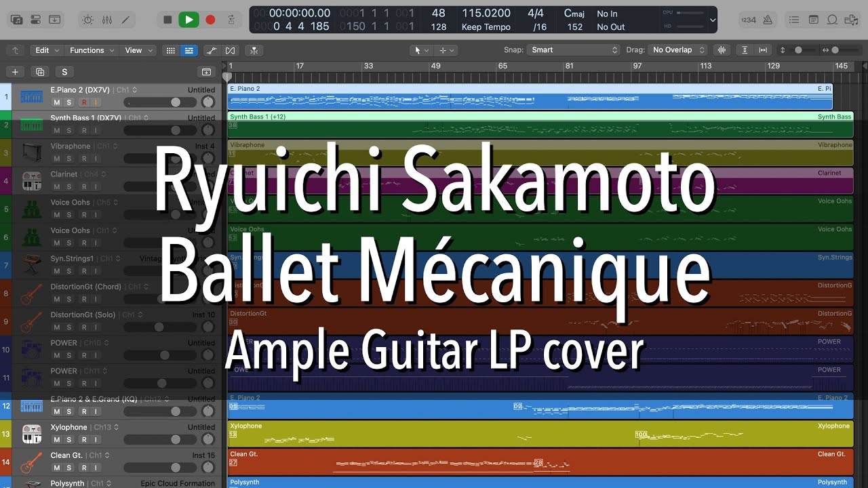
Task: Open the Drag No Overlap dropdown
Action: [x=677, y=50]
